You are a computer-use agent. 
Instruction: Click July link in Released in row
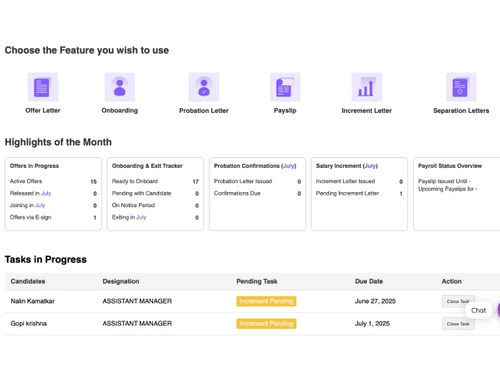(x=46, y=193)
